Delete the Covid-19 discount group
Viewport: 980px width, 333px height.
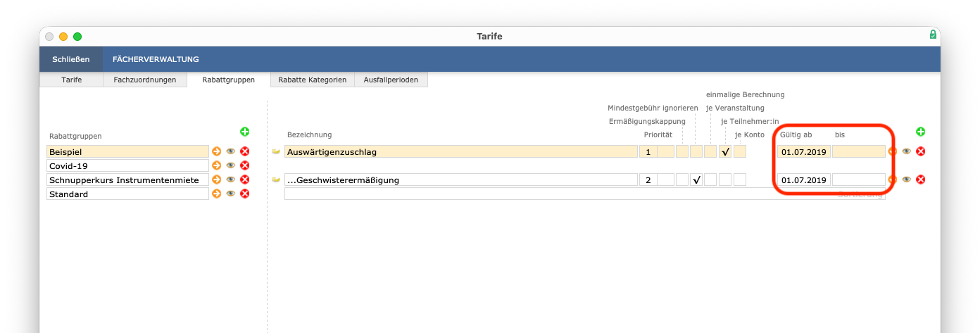(x=245, y=165)
